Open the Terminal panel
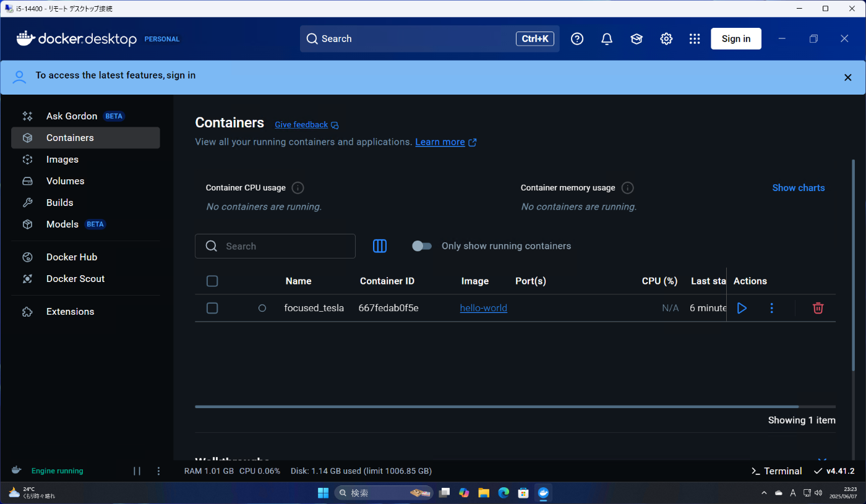Screen dimensions: 866x504 tap(776, 471)
